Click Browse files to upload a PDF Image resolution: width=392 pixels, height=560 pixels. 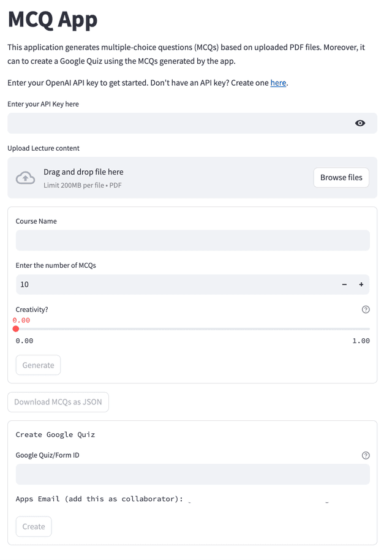tap(341, 177)
